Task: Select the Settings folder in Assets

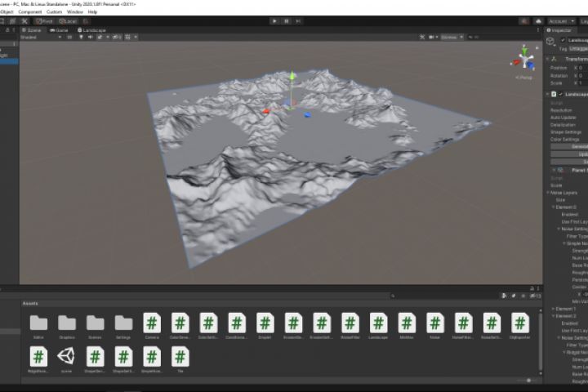Action: point(123,326)
